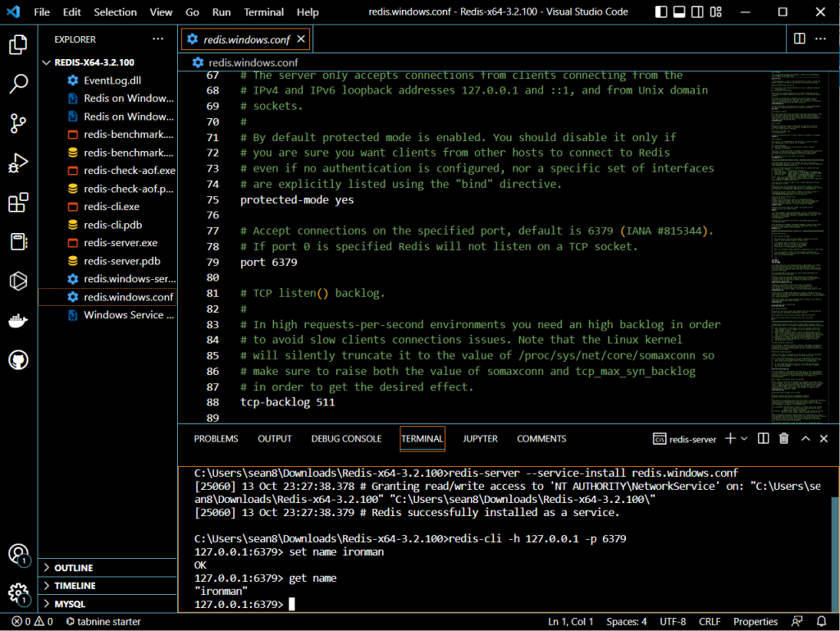Show errors and warnings count in status bar
Viewport: 840px width, 631px height.
tap(32, 621)
